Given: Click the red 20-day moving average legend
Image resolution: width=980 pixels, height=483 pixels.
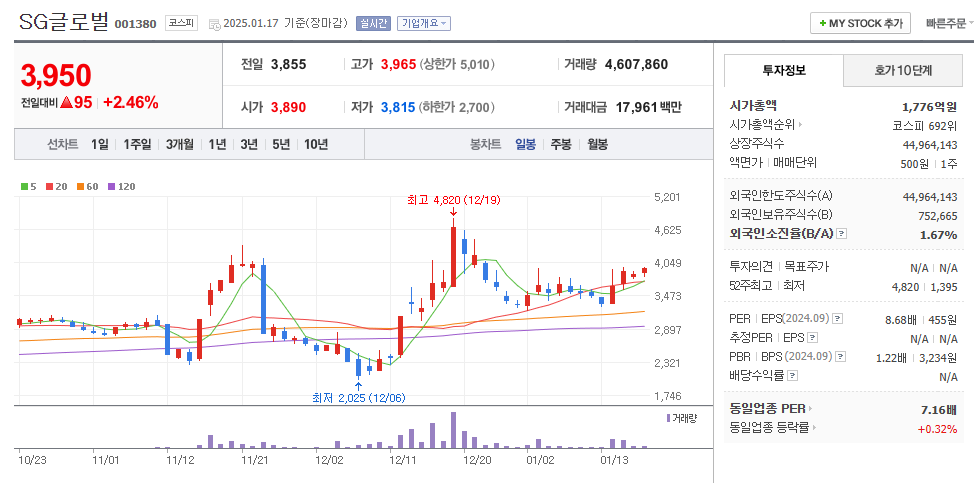Looking at the screenshot, I should pos(56,186).
